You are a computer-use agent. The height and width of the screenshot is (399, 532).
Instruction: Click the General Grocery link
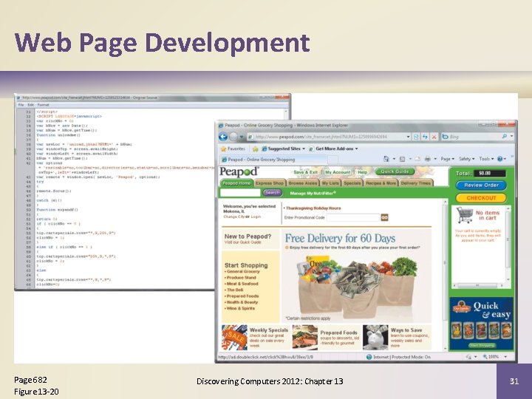pos(243,271)
